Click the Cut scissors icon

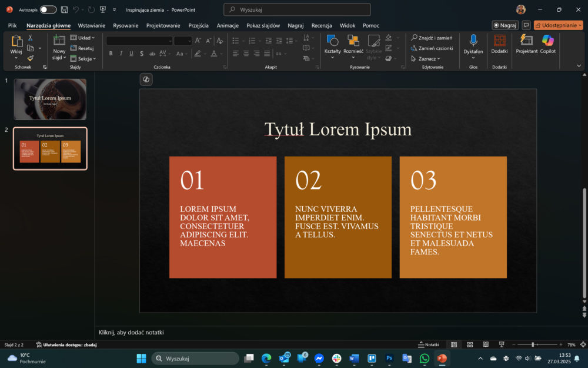click(31, 38)
